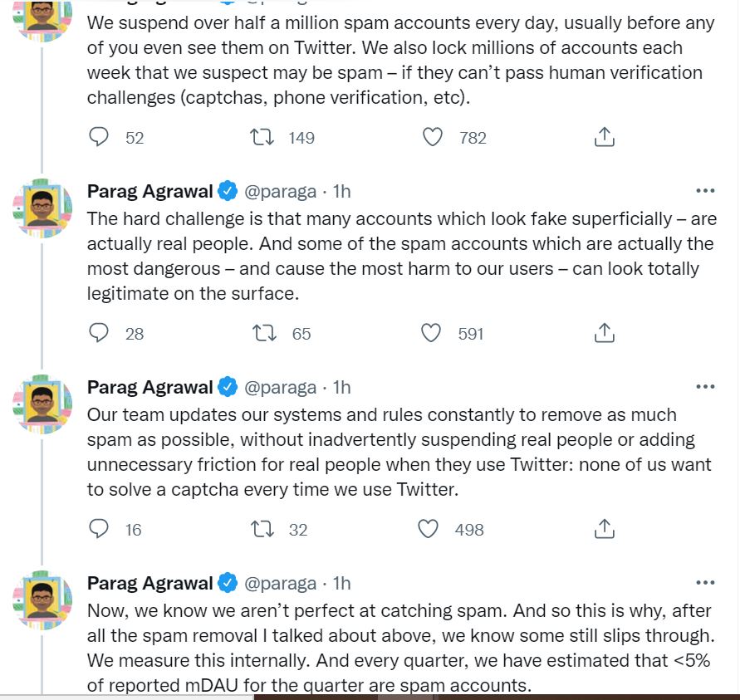Share the 'hard challenge' tweet

point(605,333)
